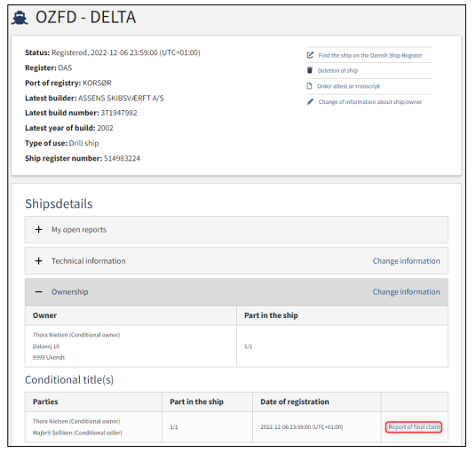
Task: Click Report of final claim link
Action: click(414, 427)
